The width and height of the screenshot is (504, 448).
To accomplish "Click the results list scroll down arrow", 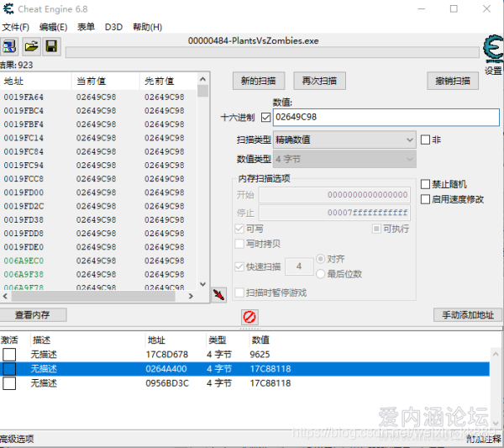I will coord(202,284).
